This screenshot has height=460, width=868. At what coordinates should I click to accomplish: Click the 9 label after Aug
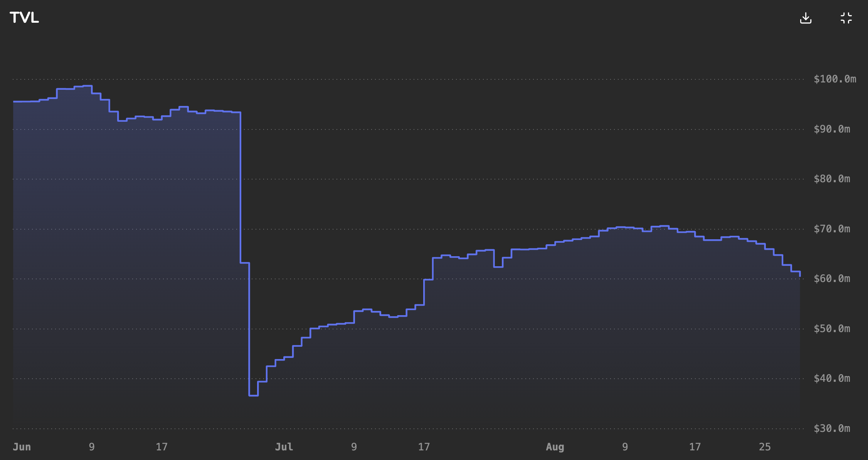coord(625,447)
